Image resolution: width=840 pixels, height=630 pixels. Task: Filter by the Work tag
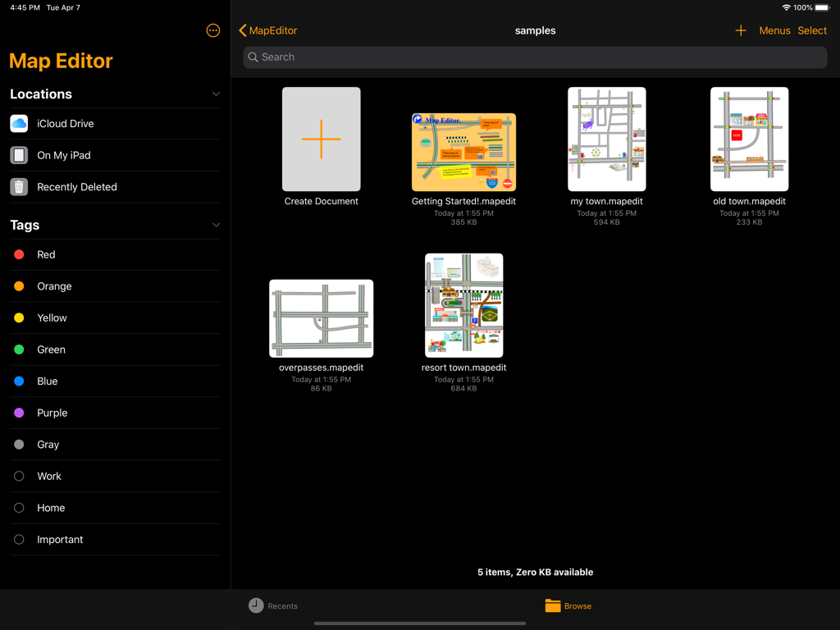click(49, 476)
